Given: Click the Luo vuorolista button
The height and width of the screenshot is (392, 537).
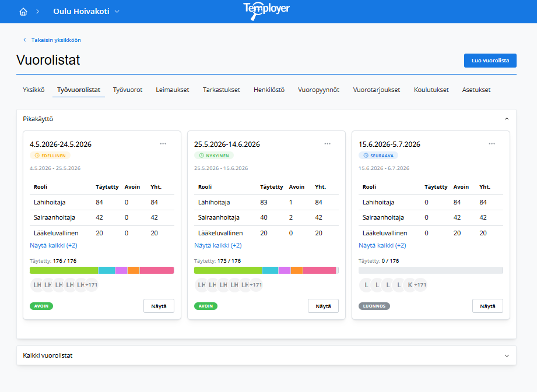Looking at the screenshot, I should pos(490,61).
